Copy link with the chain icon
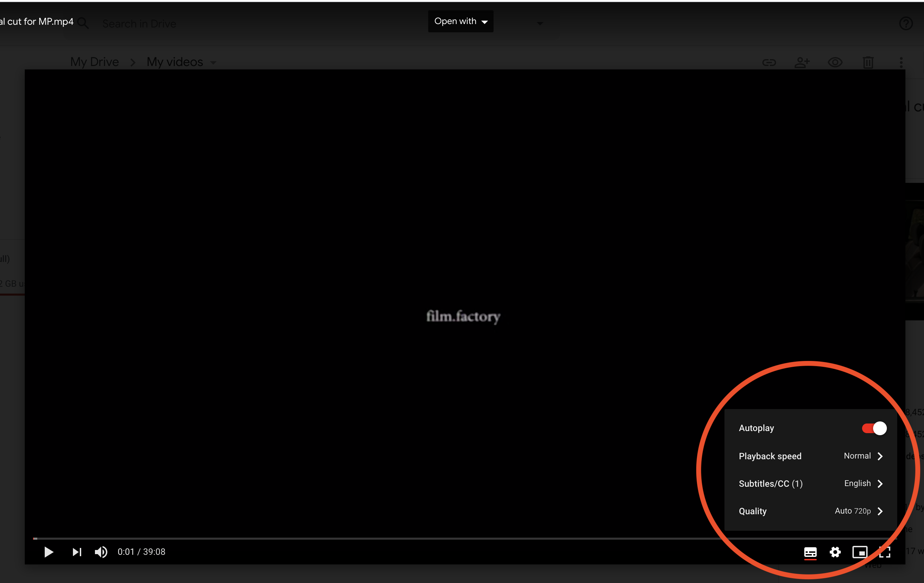Screen dimensions: 924x583 coord(769,63)
